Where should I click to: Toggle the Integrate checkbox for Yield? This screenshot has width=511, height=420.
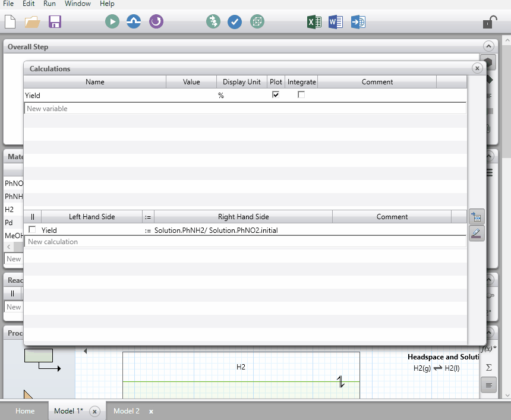[301, 95]
